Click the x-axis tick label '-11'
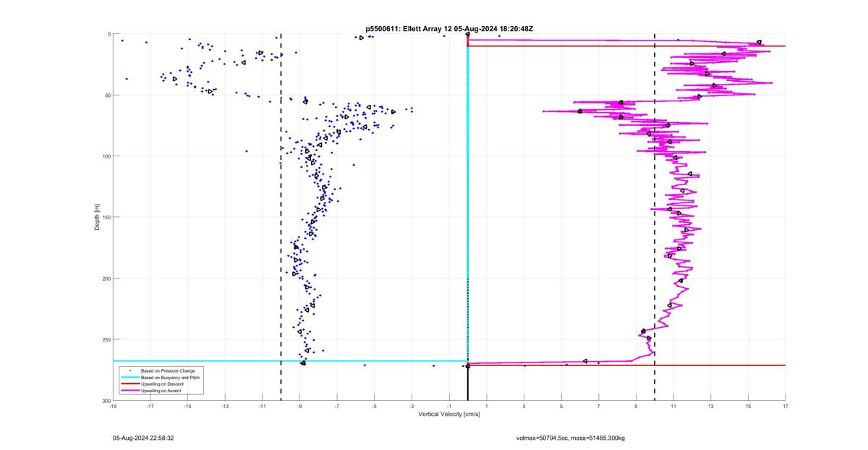The width and height of the screenshot is (868, 450). pyautogui.click(x=263, y=406)
